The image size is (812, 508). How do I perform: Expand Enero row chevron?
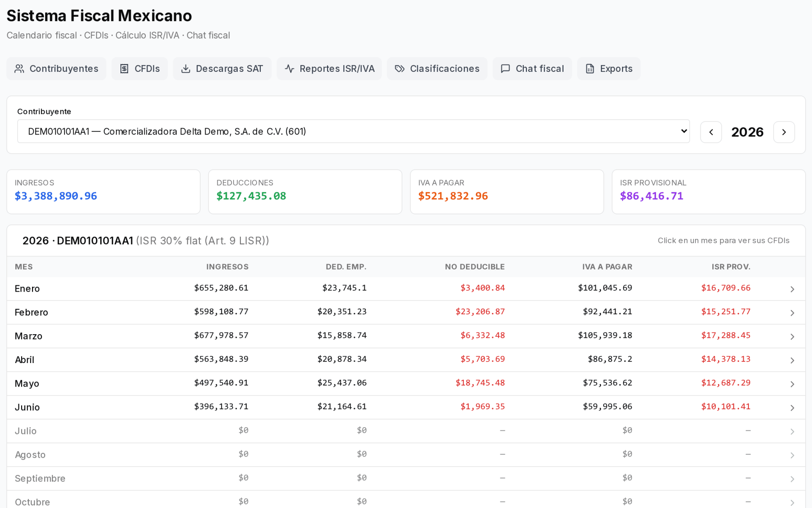pyautogui.click(x=792, y=289)
